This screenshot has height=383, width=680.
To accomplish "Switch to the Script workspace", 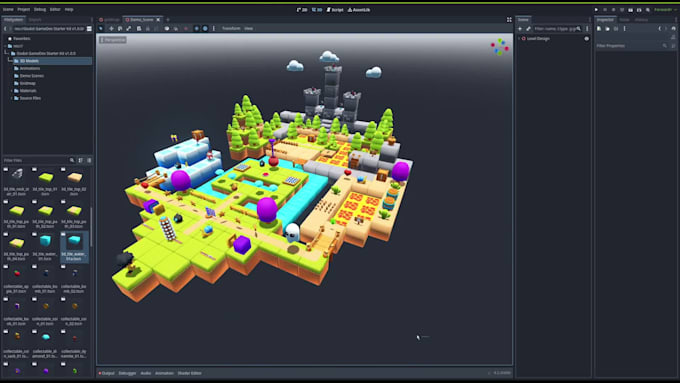I will pyautogui.click(x=335, y=10).
